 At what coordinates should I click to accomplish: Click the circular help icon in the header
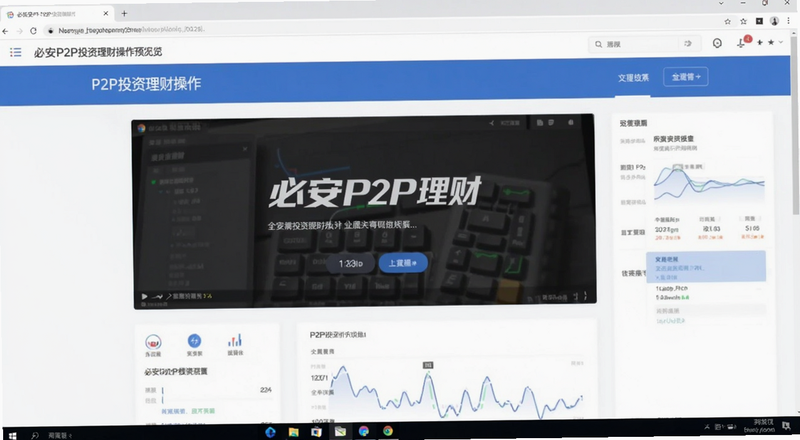pyautogui.click(x=717, y=43)
